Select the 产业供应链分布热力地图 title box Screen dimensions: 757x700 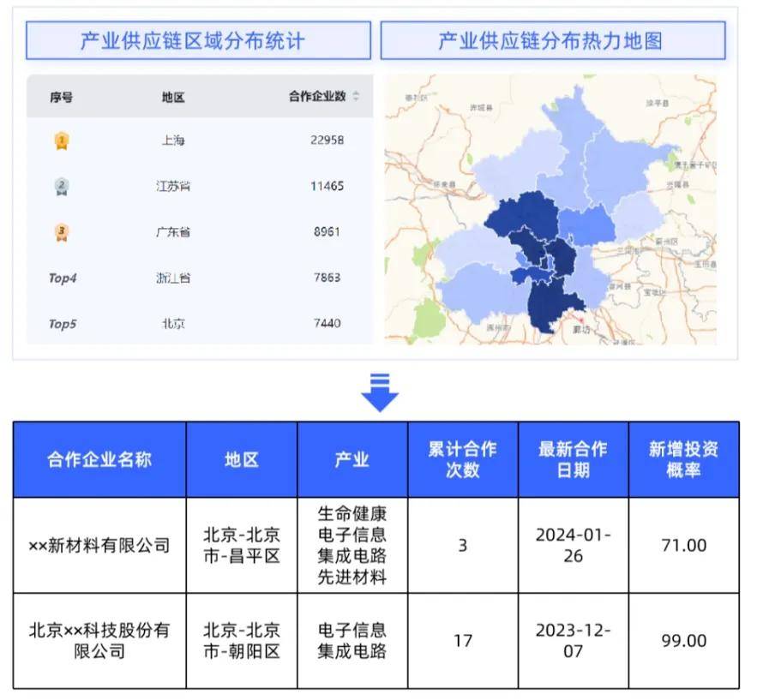(x=553, y=40)
